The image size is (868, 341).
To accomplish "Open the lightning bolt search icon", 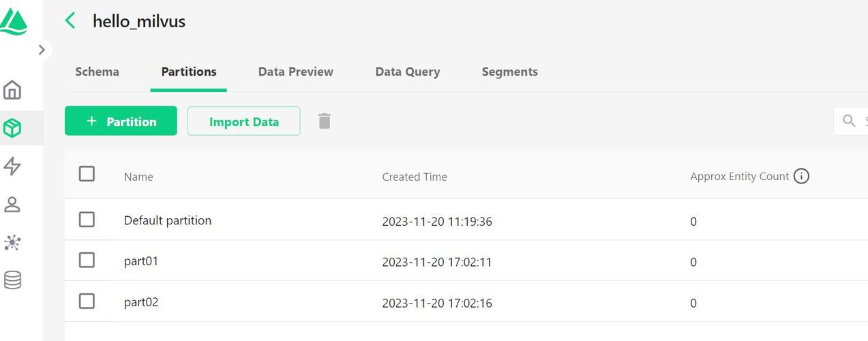I will (12, 166).
